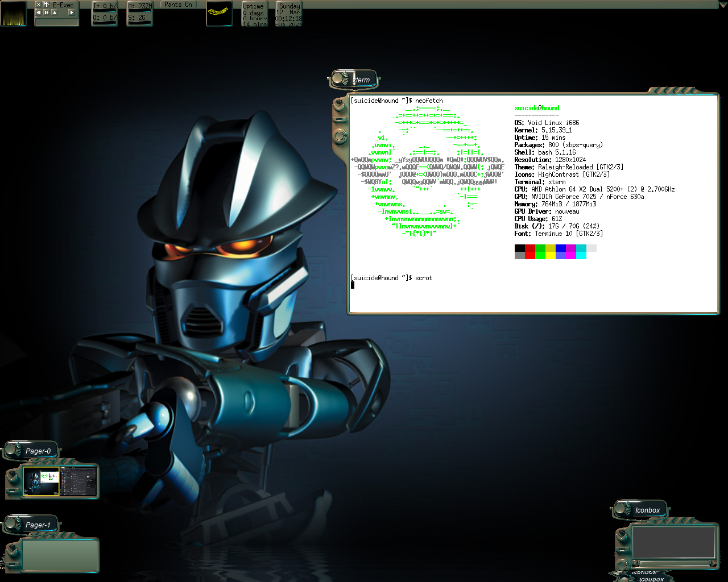The image size is (728, 582).
Task: Click the 'Kernel: 5.15.39_1' line in xterm
Action: pos(543,130)
